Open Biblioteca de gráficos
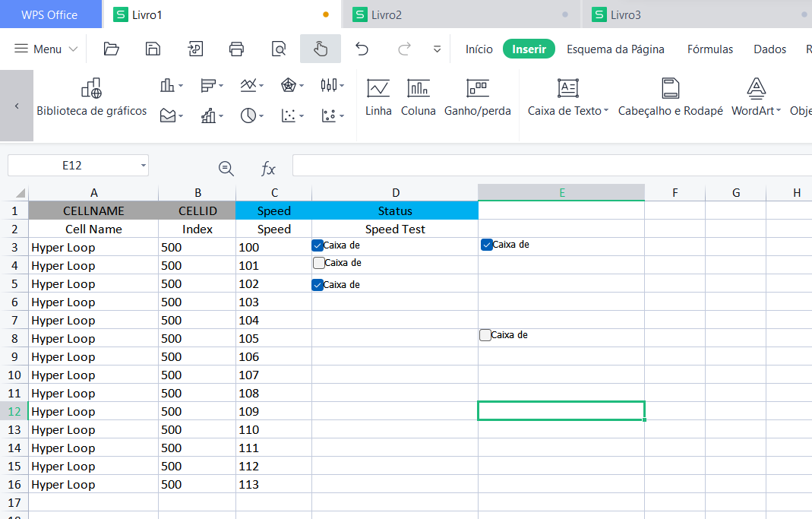The height and width of the screenshot is (519, 812). coord(92,98)
